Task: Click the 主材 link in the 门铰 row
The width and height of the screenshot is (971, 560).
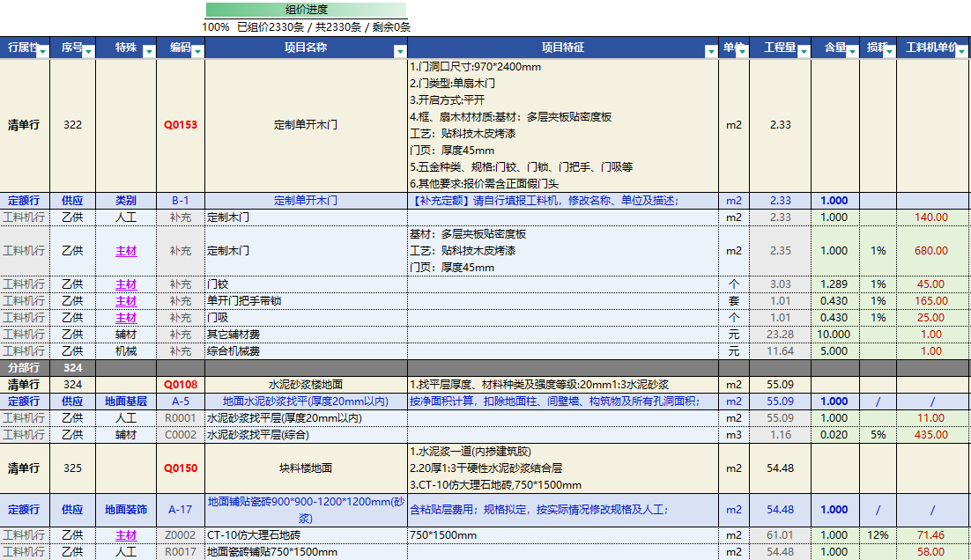Action: coord(126,284)
